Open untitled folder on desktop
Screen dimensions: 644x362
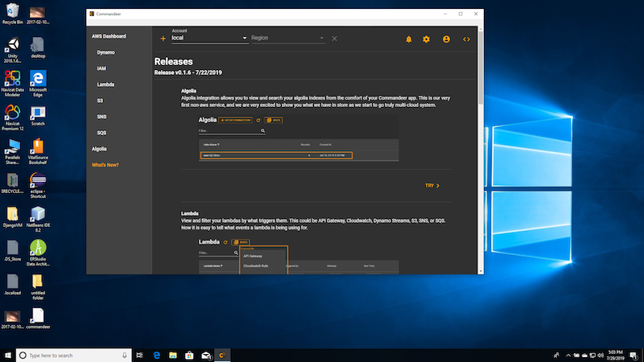point(38,287)
